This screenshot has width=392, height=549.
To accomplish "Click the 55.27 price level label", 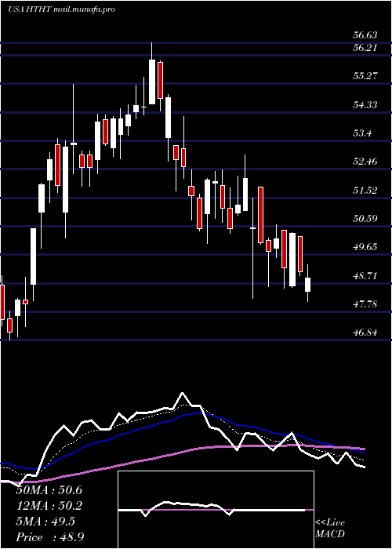I will pyautogui.click(x=365, y=75).
